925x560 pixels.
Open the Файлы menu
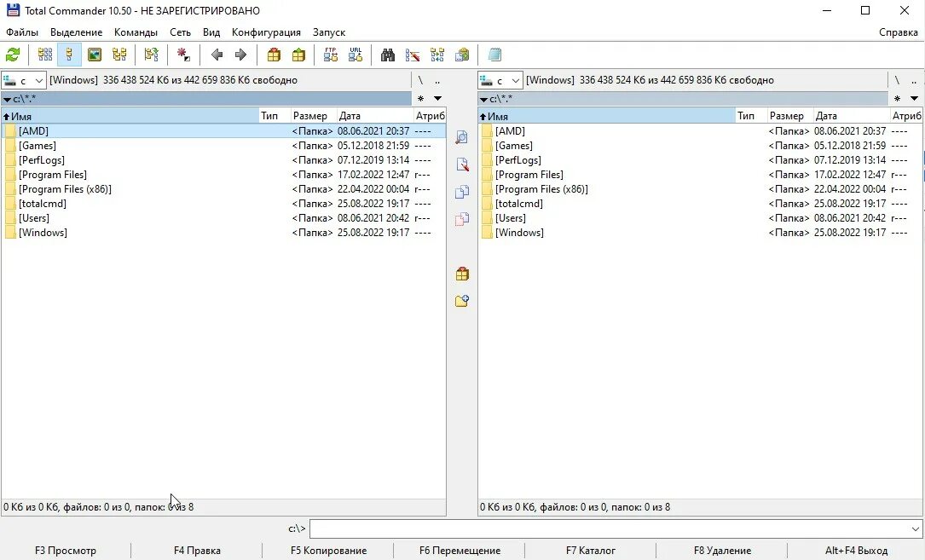22,32
